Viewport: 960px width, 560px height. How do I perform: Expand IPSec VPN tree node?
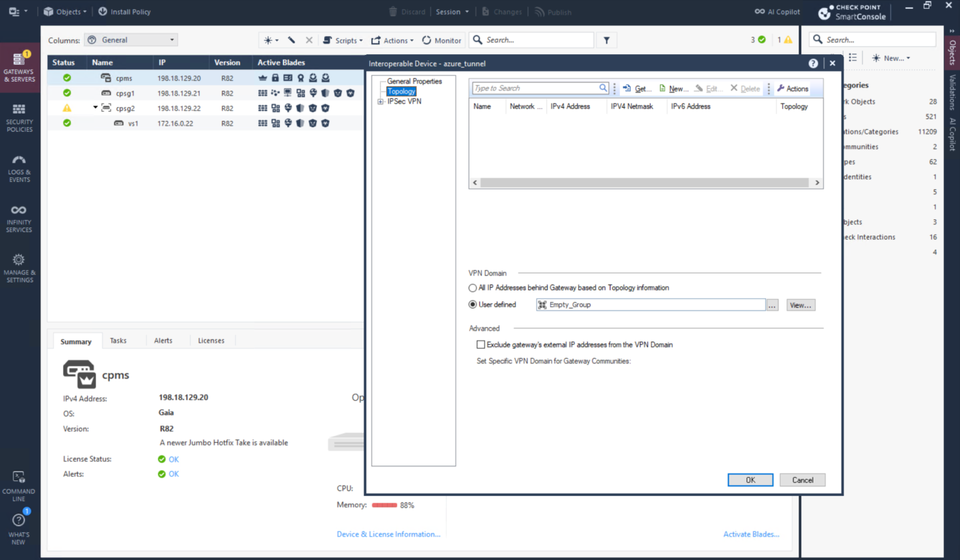click(380, 102)
